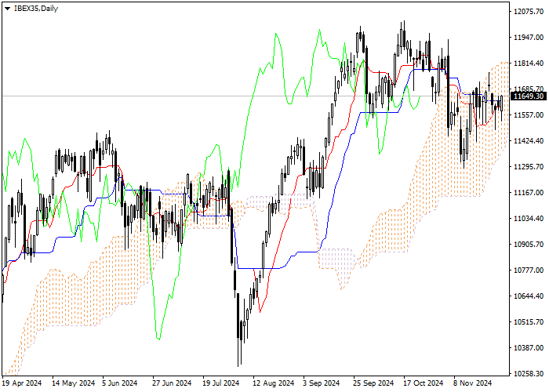This screenshot has width=549, height=392.
Task: Click price level 10387.00 on the scale
Action: 529,348
